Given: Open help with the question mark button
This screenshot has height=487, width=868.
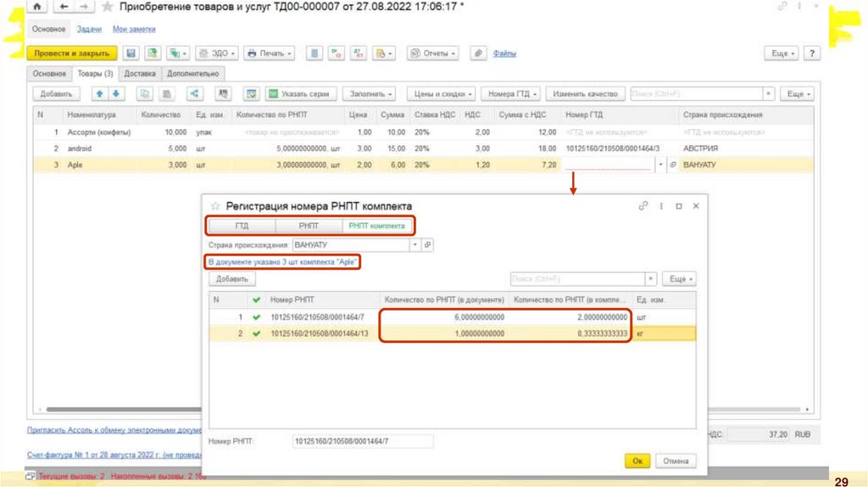Looking at the screenshot, I should (811, 53).
